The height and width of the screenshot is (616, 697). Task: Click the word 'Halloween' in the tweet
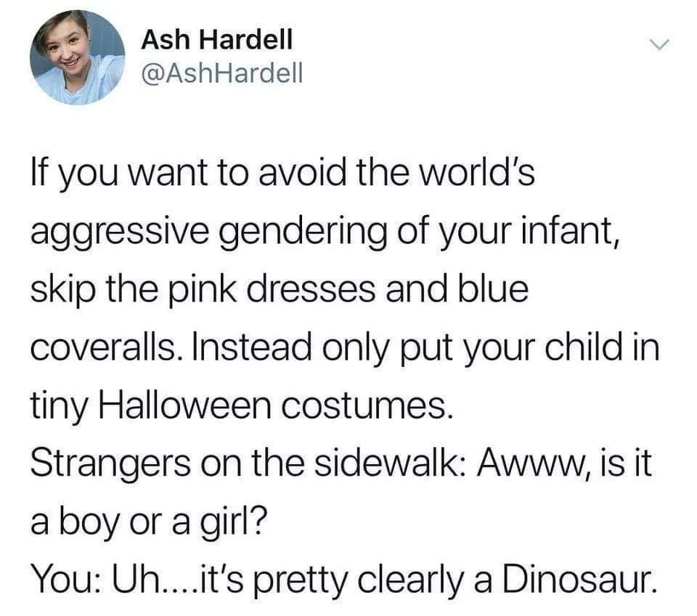pyautogui.click(x=185, y=406)
